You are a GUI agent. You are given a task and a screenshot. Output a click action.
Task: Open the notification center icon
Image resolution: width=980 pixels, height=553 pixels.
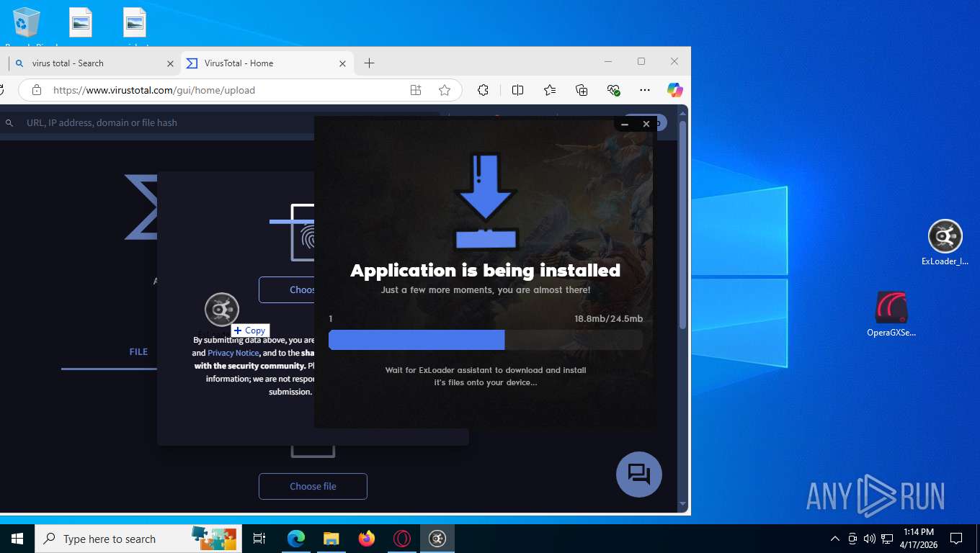(x=956, y=539)
